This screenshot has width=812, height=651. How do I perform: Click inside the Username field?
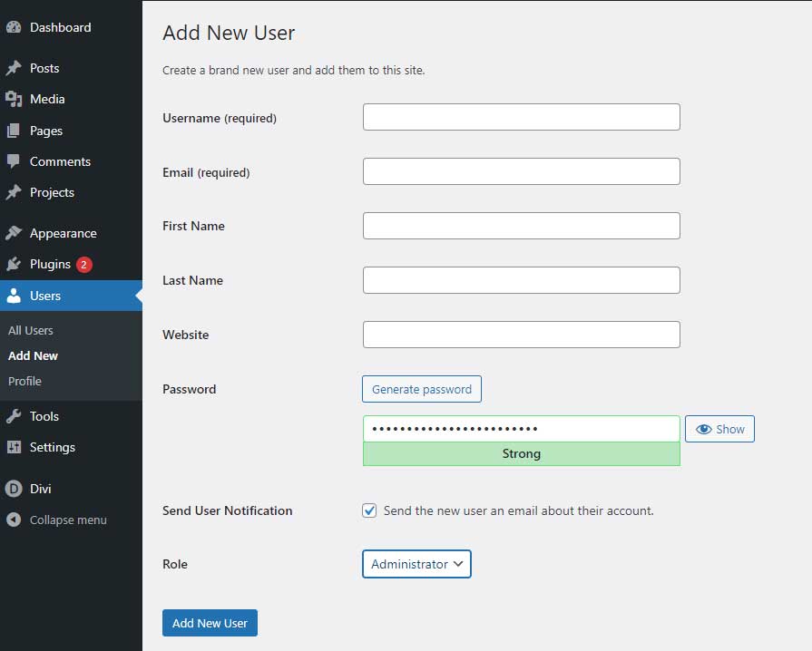[521, 117]
